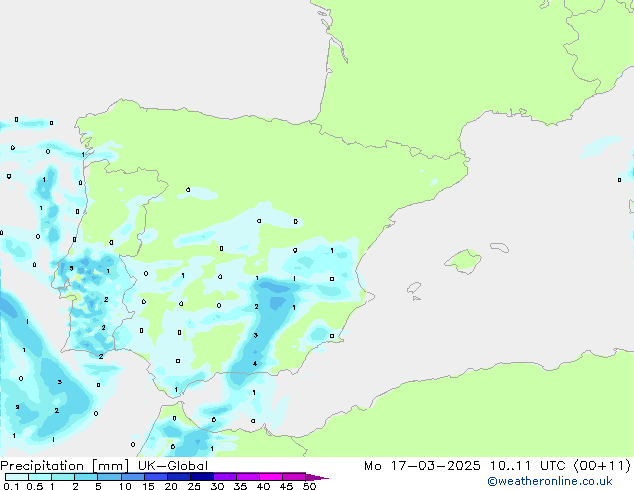Click the 40–45 mm magenta legend swatch
This screenshot has height=490, width=634.
(271, 477)
